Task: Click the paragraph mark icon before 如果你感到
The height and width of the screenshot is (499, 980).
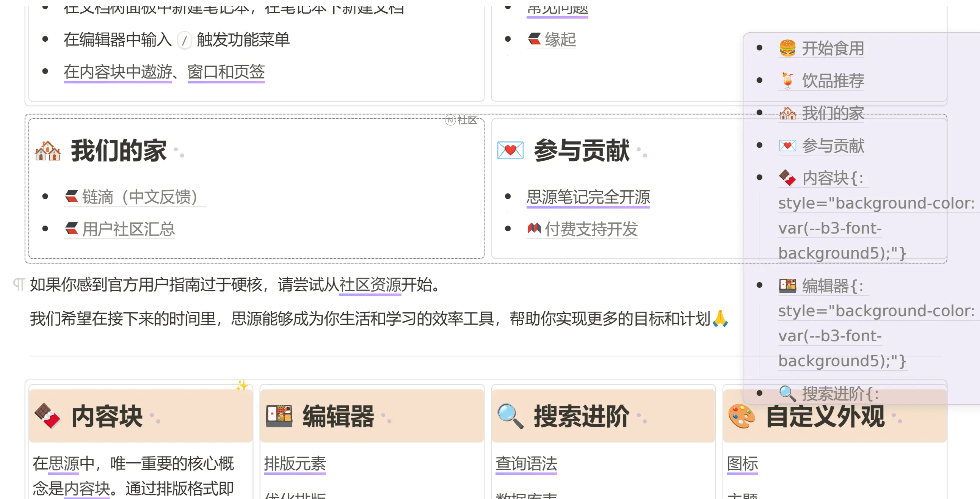Action: click(19, 284)
